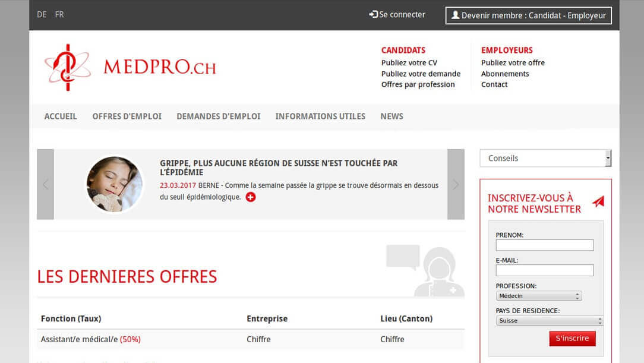Open the Publiez votre CV link
644x363 pixels.
click(409, 62)
